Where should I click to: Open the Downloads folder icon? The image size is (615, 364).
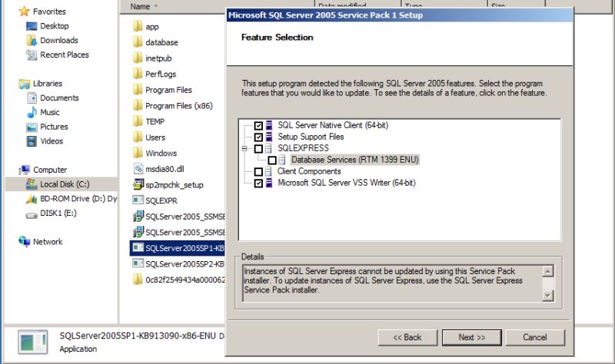[32, 41]
